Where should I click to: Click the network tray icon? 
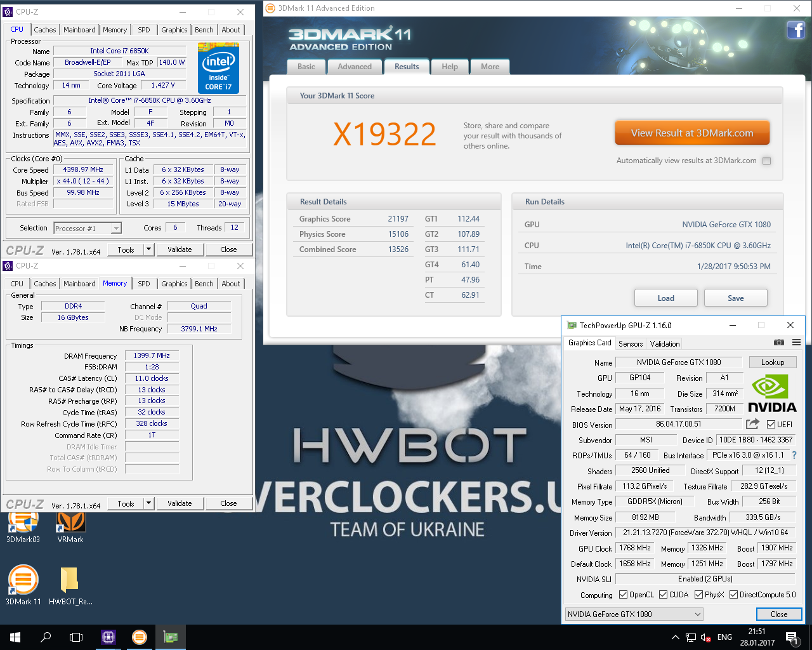click(691, 637)
